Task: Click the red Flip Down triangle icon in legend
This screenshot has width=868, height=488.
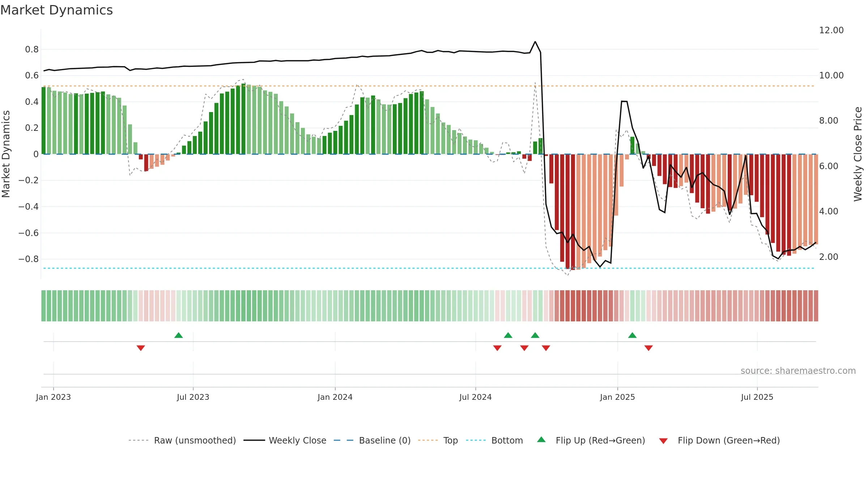Action: pyautogui.click(x=663, y=441)
